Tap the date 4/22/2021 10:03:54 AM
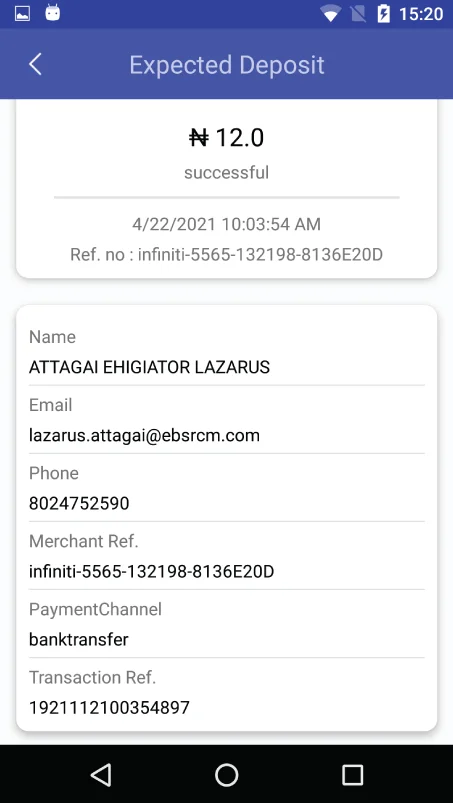This screenshot has width=453, height=803. 226,224
